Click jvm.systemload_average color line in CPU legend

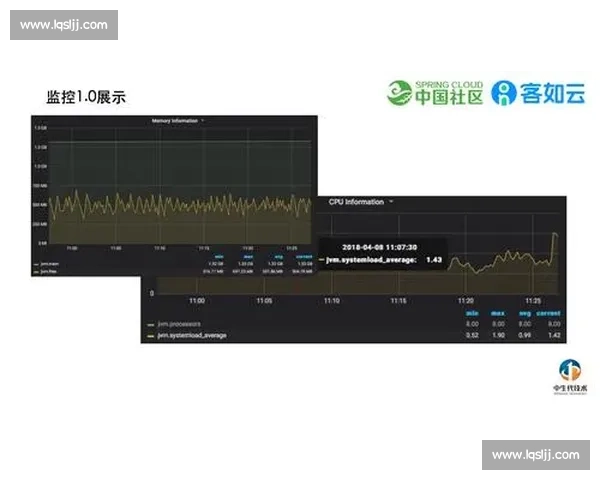151,336
